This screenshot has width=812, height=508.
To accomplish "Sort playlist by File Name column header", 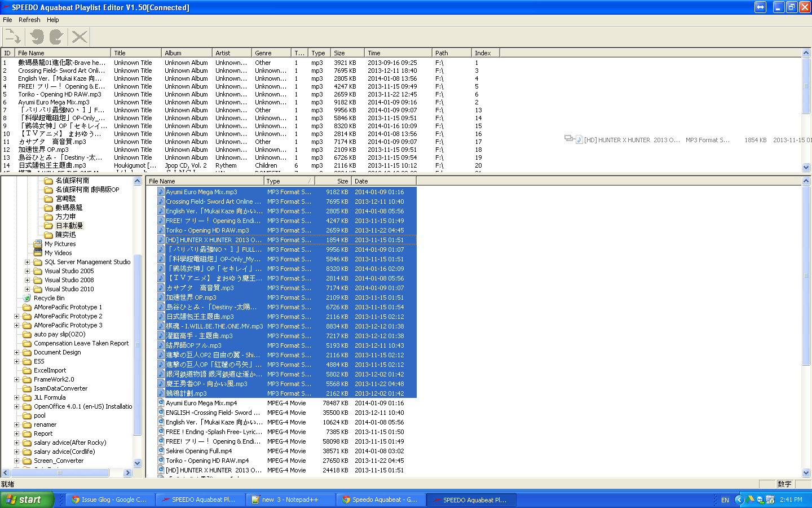I will pyautogui.click(x=63, y=53).
